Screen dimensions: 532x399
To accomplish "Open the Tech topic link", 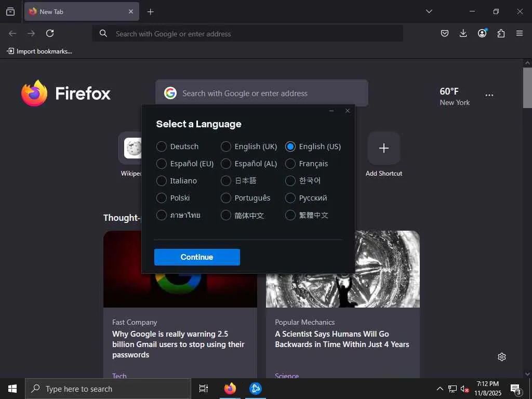I will pyautogui.click(x=119, y=376).
